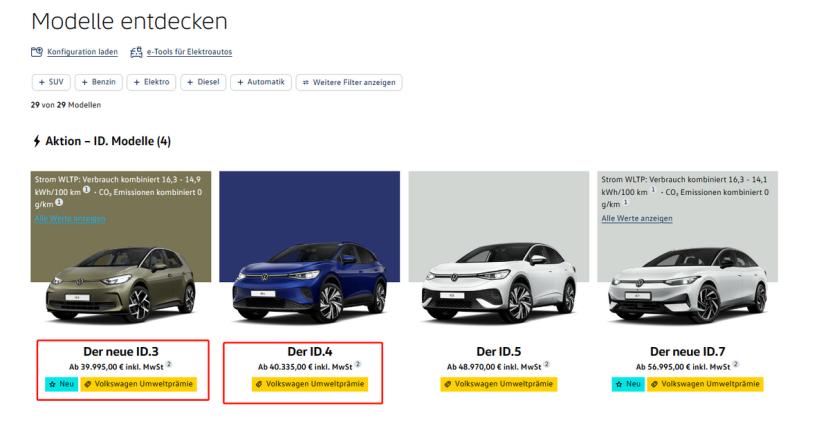Click footnote 2 next to ID.7 price
The image size is (831, 422).
click(736, 364)
